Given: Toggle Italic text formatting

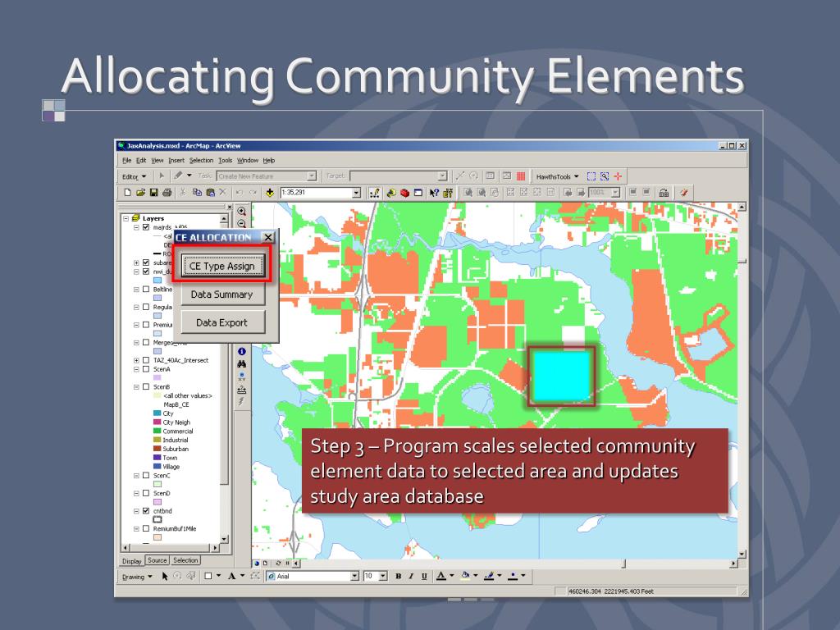Looking at the screenshot, I should coord(411,576).
